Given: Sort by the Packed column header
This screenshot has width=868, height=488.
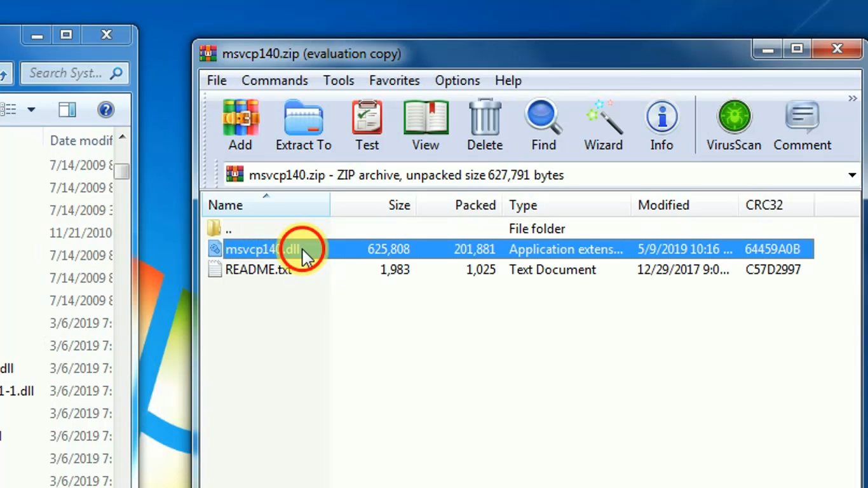Looking at the screenshot, I should [x=459, y=205].
